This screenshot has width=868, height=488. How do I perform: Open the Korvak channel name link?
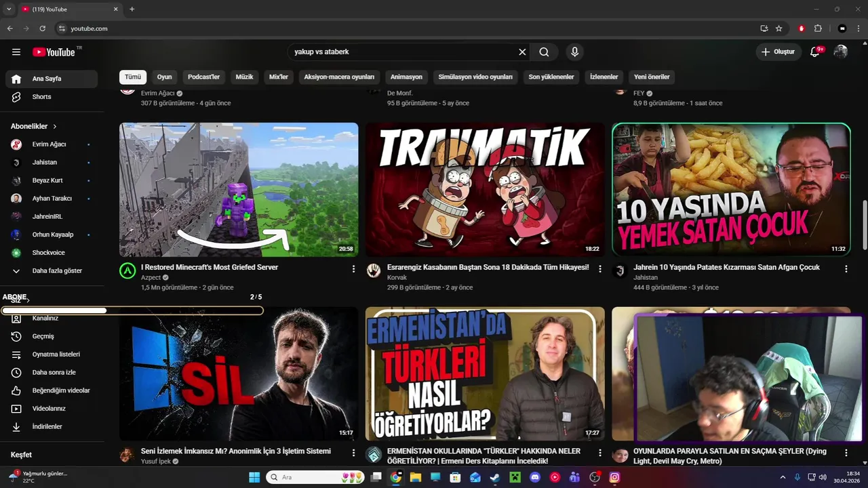click(x=397, y=277)
